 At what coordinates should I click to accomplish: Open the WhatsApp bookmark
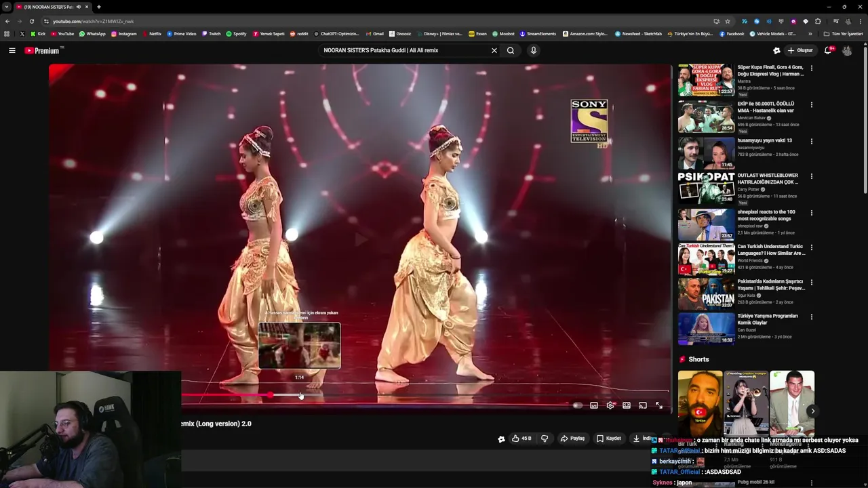tap(92, 33)
